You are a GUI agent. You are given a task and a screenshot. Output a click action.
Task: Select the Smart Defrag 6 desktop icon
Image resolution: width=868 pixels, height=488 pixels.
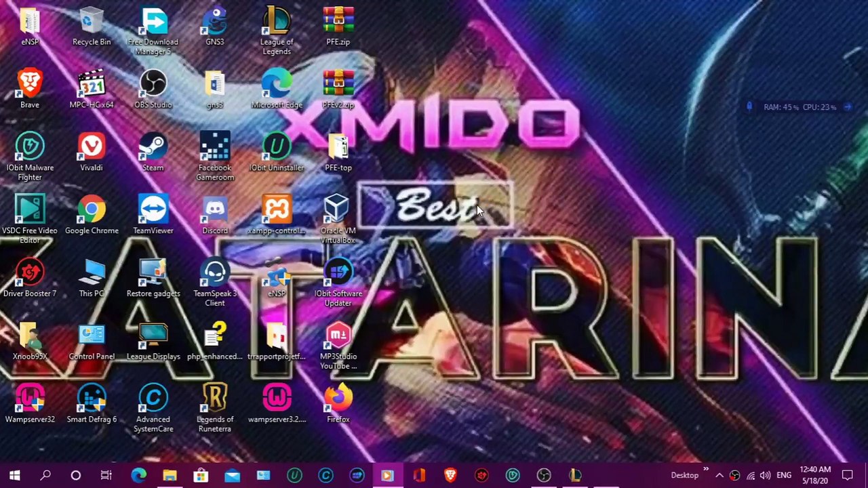(x=92, y=405)
